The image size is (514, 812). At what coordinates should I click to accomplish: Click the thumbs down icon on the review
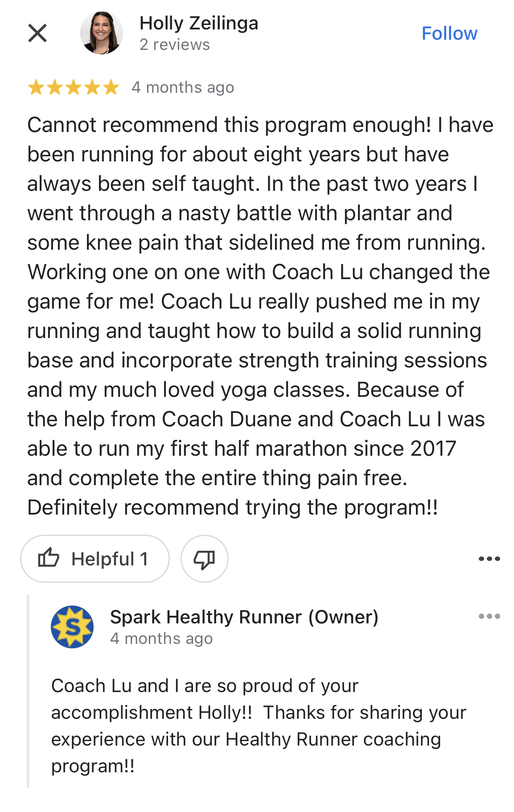[205, 559]
